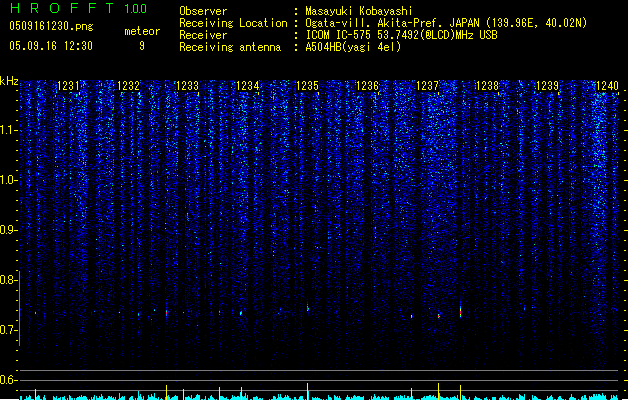Image resolution: width=629 pixels, height=400 pixels.
Task: Click the 0.6 kHz axis label
Action: [x=7, y=380]
